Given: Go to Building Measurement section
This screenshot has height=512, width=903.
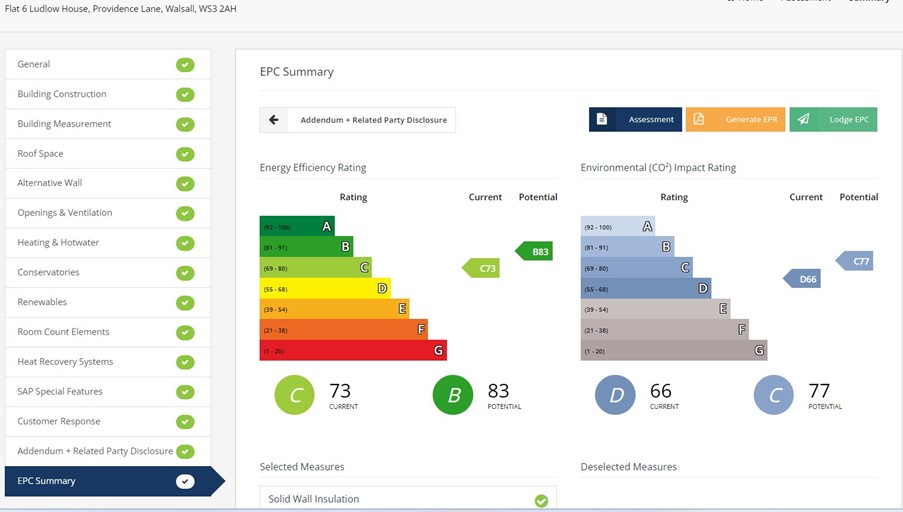Looking at the screenshot, I should tap(108, 124).
